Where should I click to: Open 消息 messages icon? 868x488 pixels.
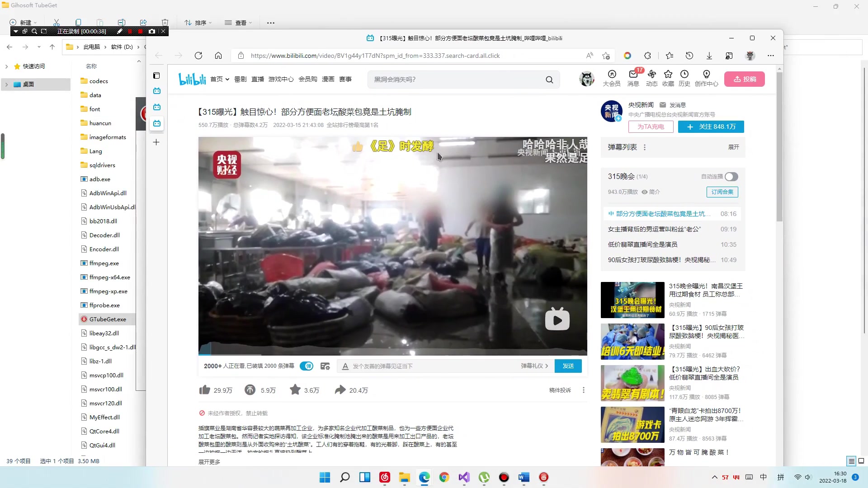coord(633,78)
